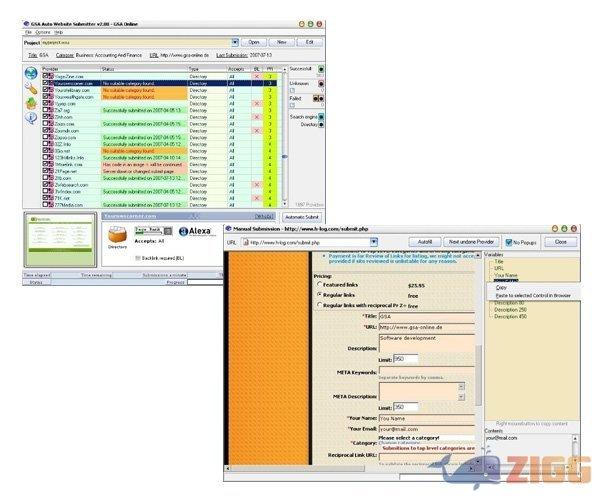
Task: Click the New project button
Action: coord(282,42)
